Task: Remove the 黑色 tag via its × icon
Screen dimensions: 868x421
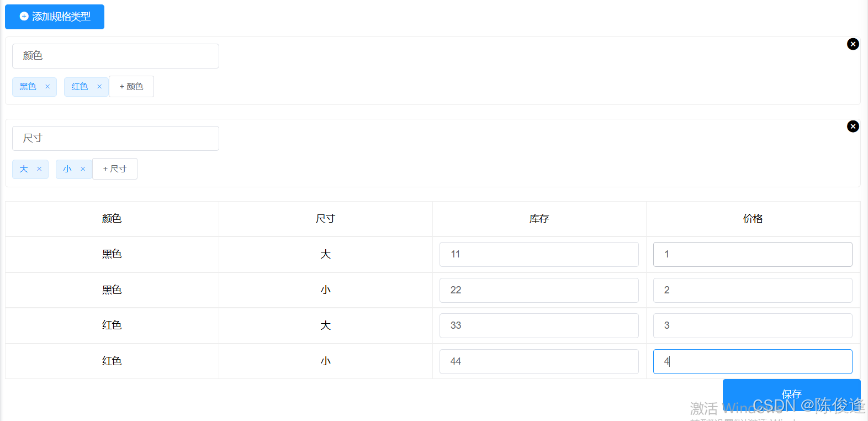Action: click(x=47, y=87)
